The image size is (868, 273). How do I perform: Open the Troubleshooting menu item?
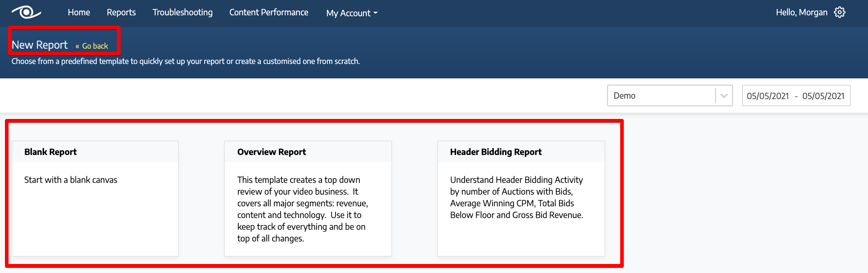[183, 13]
